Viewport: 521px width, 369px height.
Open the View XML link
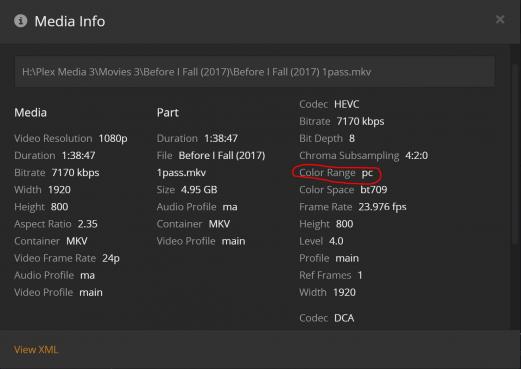[36, 350]
